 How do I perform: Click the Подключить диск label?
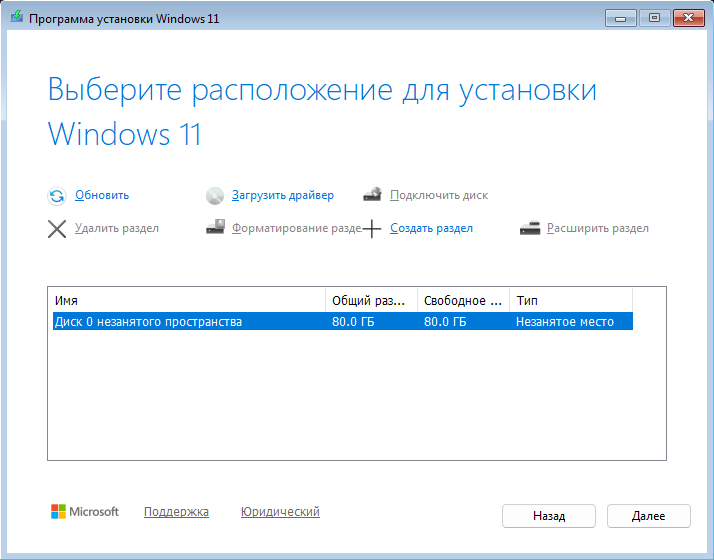pos(439,195)
